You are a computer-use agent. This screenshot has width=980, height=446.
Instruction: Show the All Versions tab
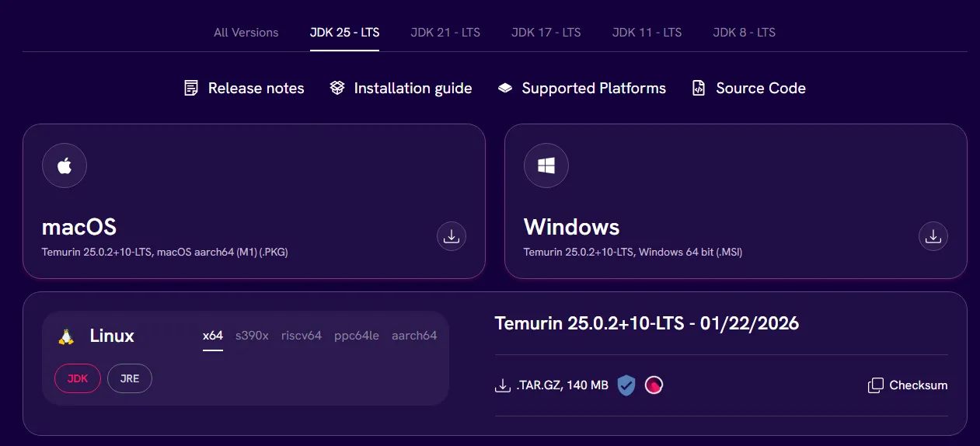246,33
